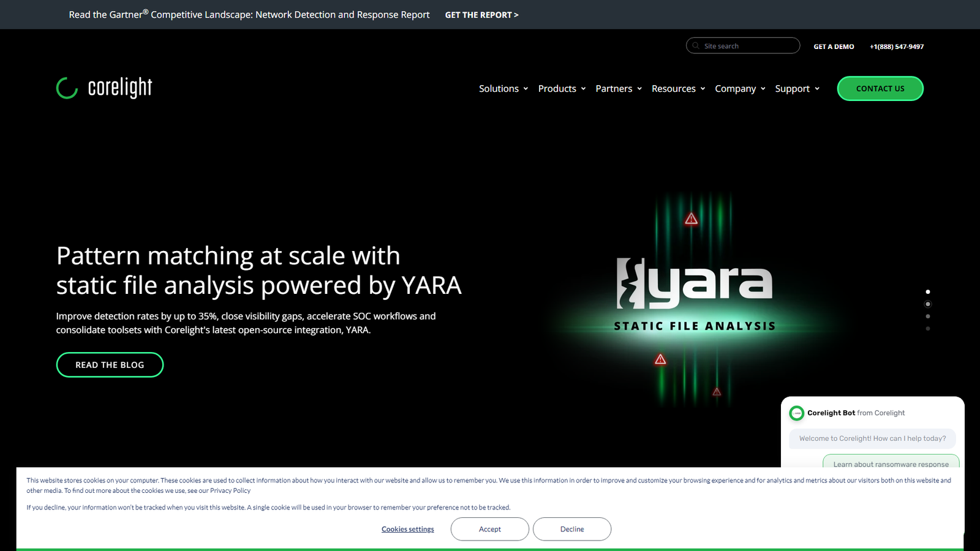Click the CONTACT US button
980x551 pixels.
[x=880, y=89]
